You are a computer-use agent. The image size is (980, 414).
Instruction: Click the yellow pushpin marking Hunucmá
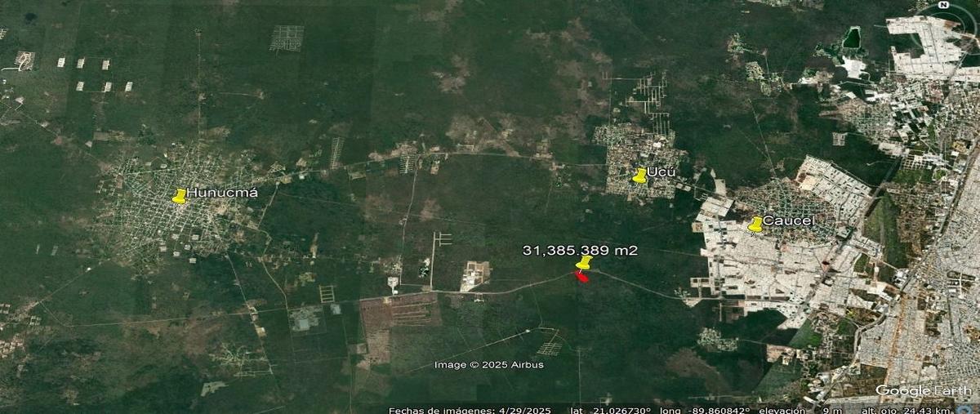pyautogui.click(x=179, y=196)
